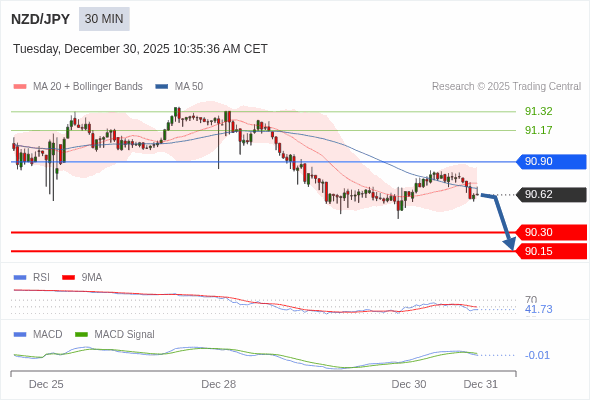Click the 30 MIN timeframe button
The width and height of the screenshot is (590, 400).
pos(104,19)
